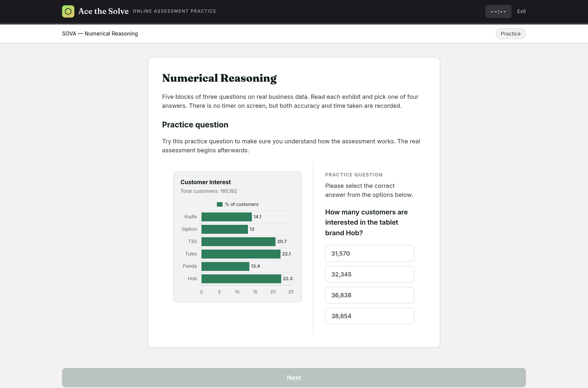Viewport: 588px width, 388px height.
Task: Click the 'SOVA — Numerical Reasoning' breadcrumb
Action: tap(100, 34)
